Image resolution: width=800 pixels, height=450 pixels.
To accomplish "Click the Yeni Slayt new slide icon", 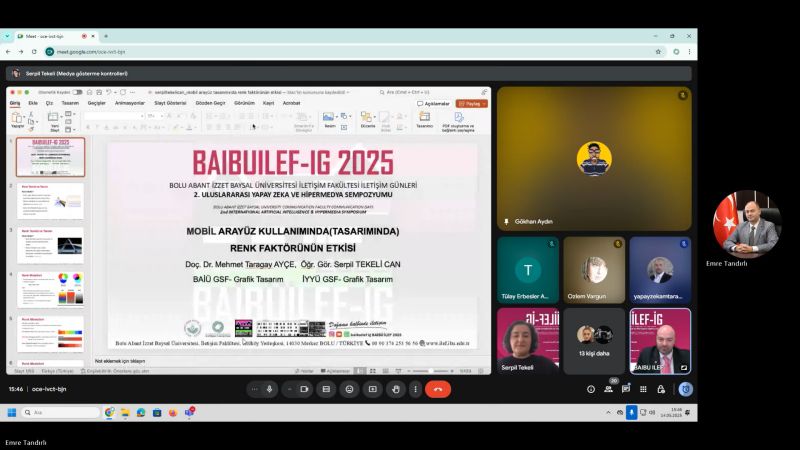I will pyautogui.click(x=53, y=117).
